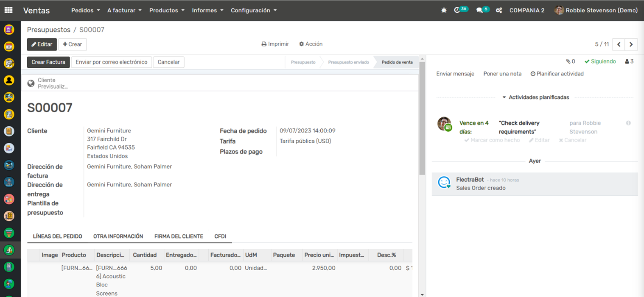The width and height of the screenshot is (644, 297).
Task: Go to next record with right arrow
Action: (x=631, y=44)
